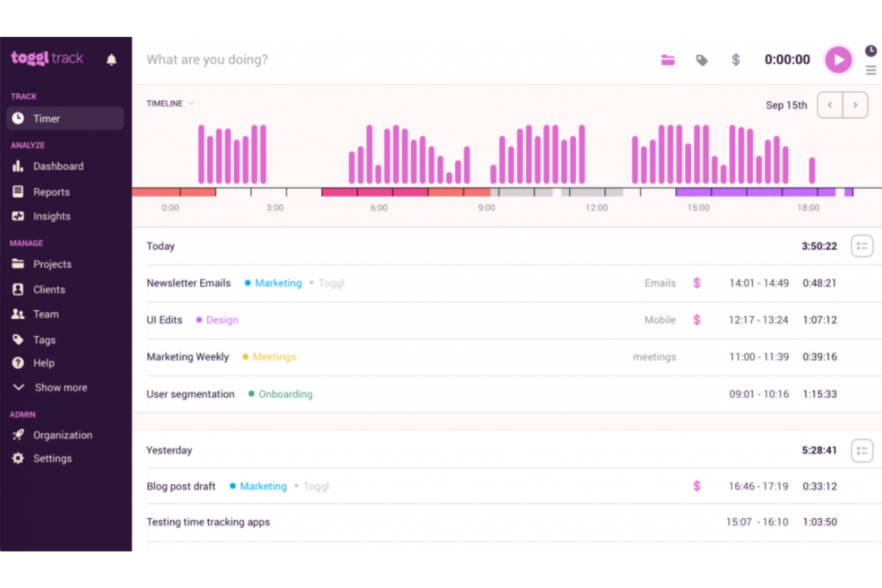Edit Testing time tracking apps description
Viewport: 882px width, 588px height.
point(208,522)
